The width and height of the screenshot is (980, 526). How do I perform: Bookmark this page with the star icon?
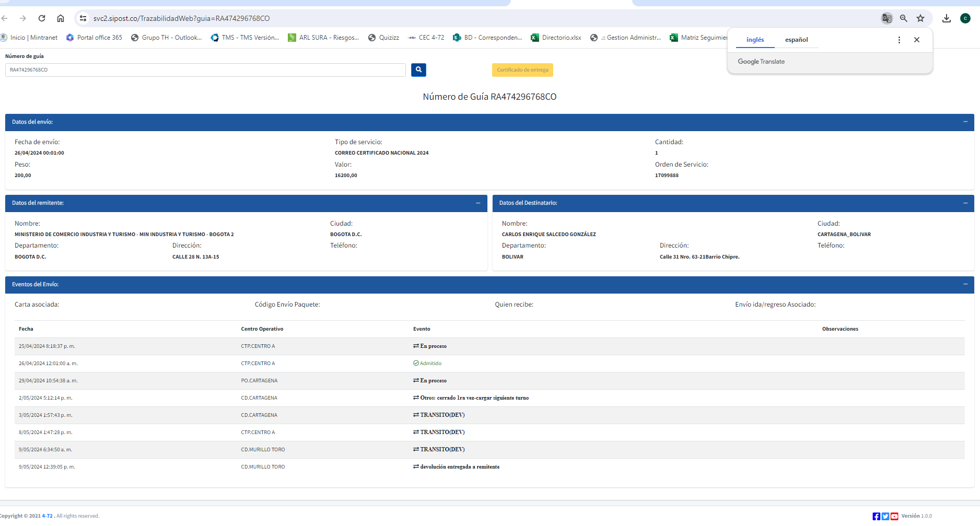point(920,18)
